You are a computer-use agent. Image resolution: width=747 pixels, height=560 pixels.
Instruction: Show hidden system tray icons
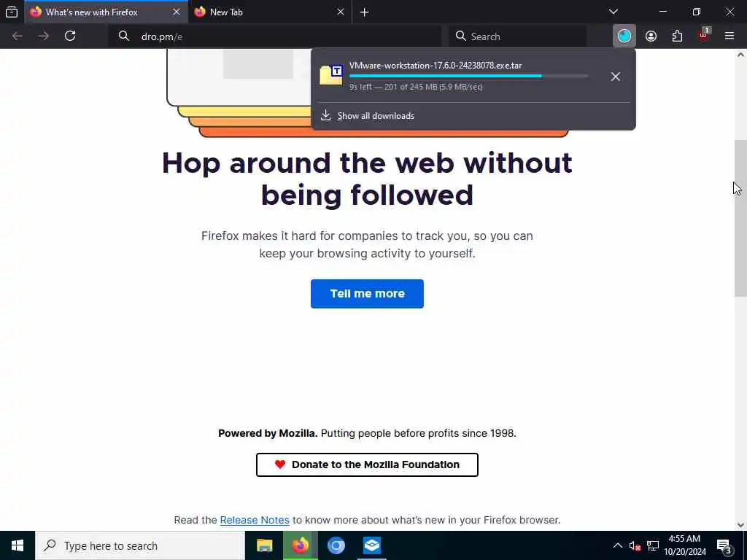click(x=617, y=545)
